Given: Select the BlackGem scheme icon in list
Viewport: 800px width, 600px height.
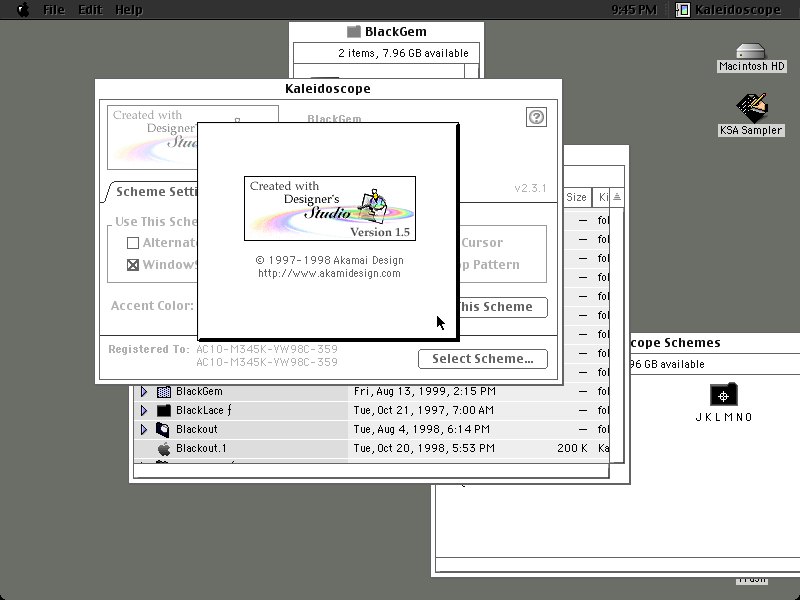Looking at the screenshot, I should pyautogui.click(x=164, y=391).
